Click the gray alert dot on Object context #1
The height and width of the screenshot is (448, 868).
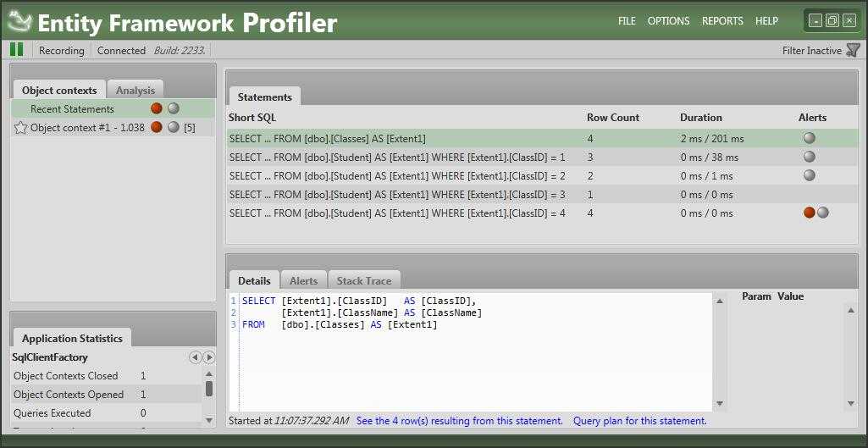[174, 127]
